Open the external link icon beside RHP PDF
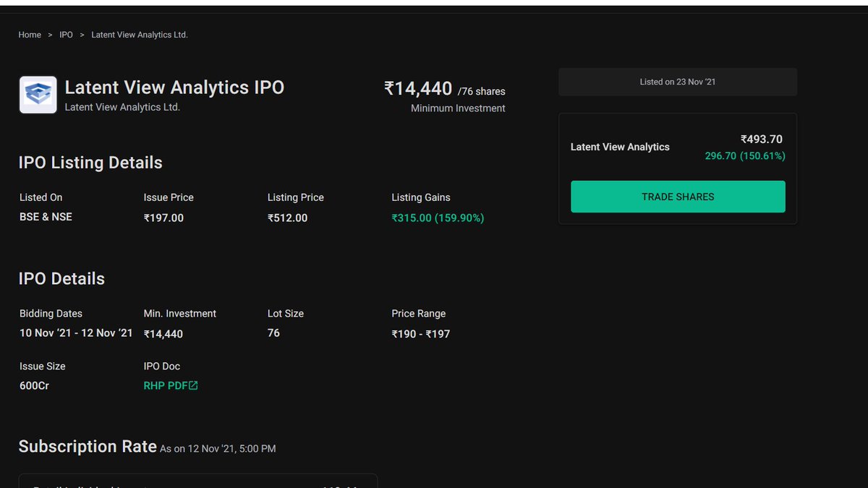The width and height of the screenshot is (868, 488). pos(193,386)
